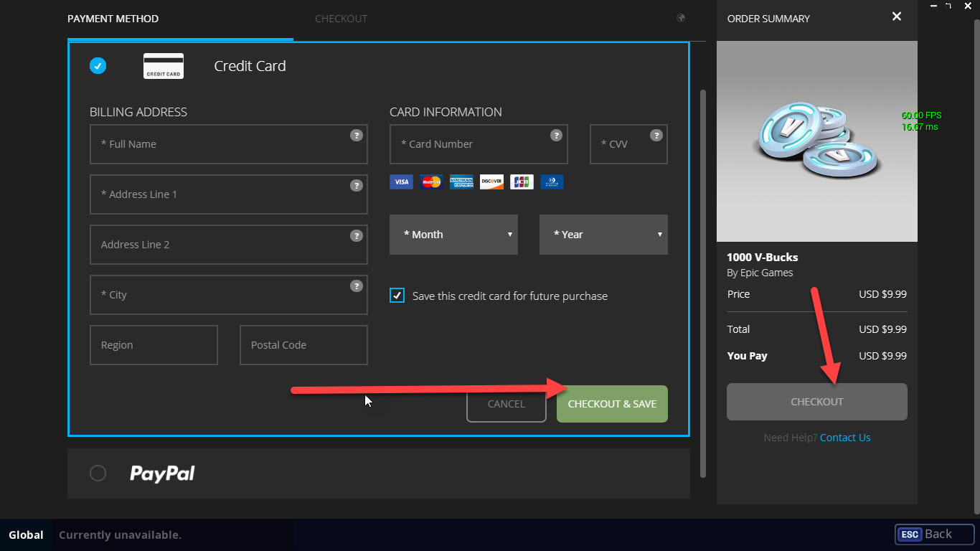Open the Contact Us help link
The width and height of the screenshot is (980, 551).
[845, 438]
